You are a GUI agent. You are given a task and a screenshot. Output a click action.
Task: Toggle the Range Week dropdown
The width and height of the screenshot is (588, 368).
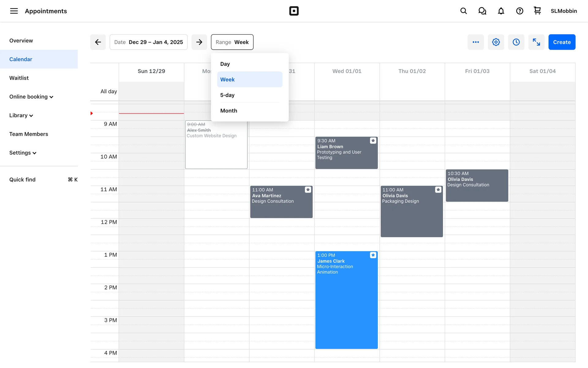pyautogui.click(x=232, y=42)
